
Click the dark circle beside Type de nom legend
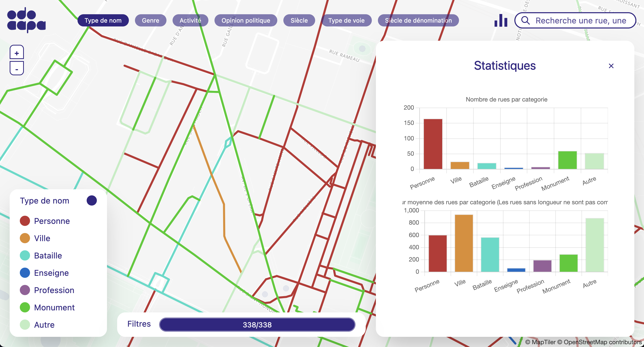point(91,200)
